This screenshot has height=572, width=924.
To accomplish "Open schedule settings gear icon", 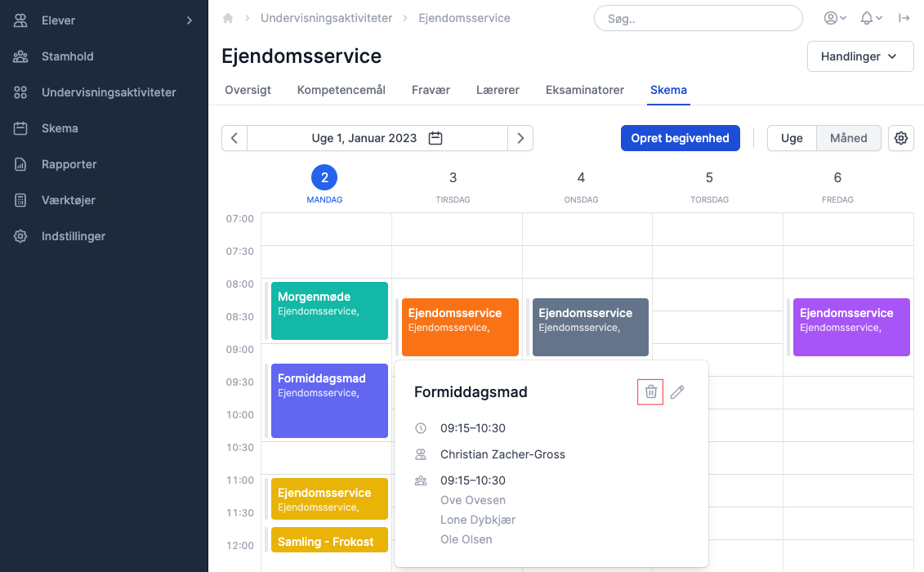I will [901, 138].
